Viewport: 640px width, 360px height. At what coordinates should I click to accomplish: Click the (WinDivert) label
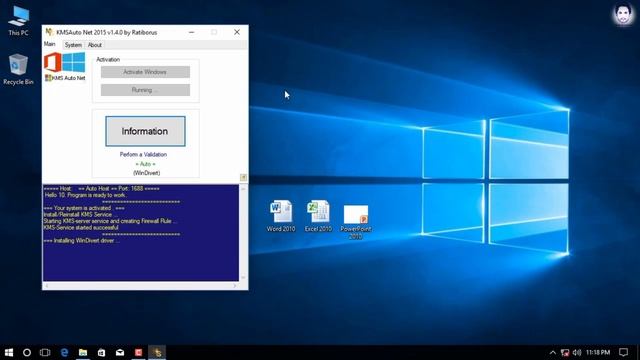pyautogui.click(x=147, y=173)
